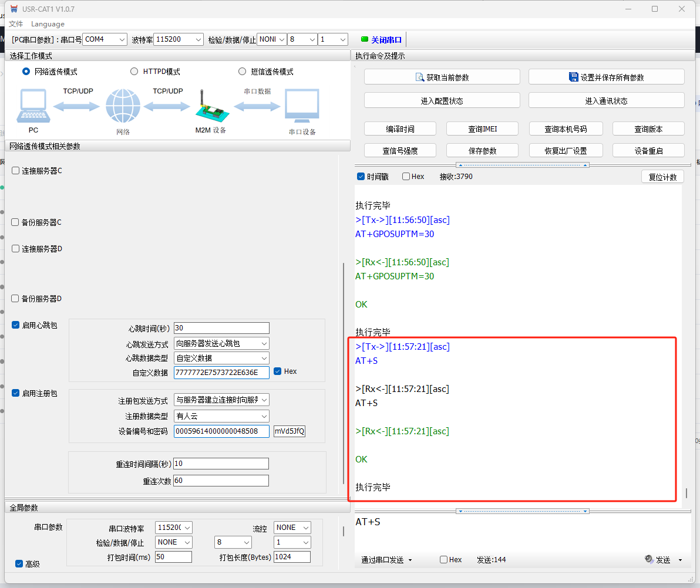The height and width of the screenshot is (588, 700).
Task: Click the save-all-parameters floppy disk icon
Action: [574, 77]
